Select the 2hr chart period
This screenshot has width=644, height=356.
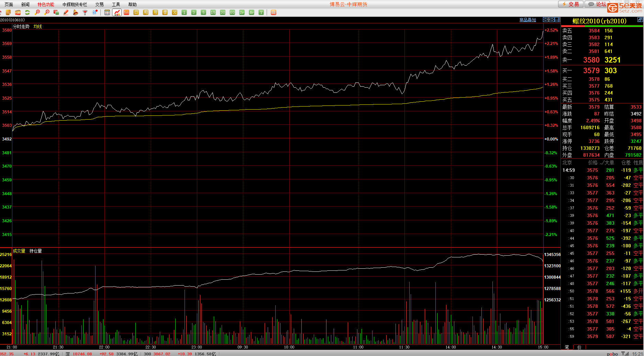[242, 12]
